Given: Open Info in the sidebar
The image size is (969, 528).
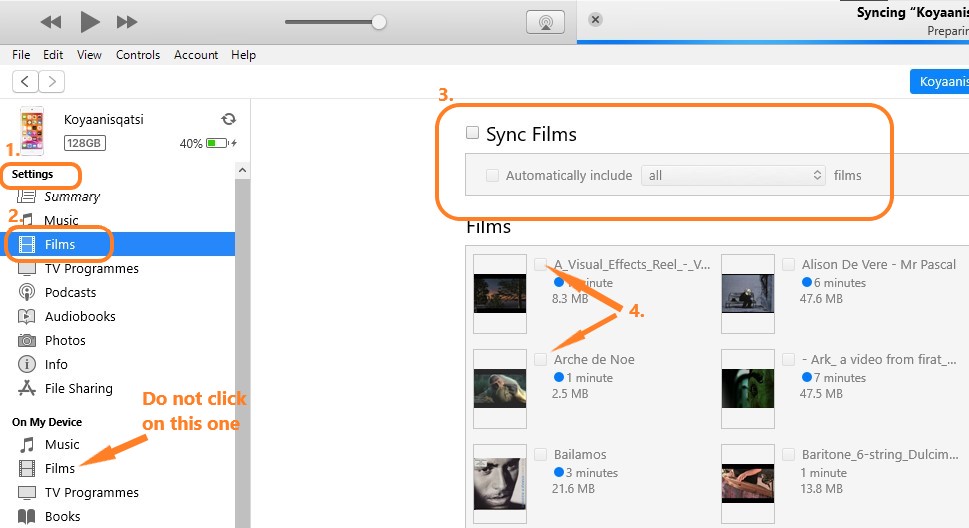Looking at the screenshot, I should (x=56, y=365).
